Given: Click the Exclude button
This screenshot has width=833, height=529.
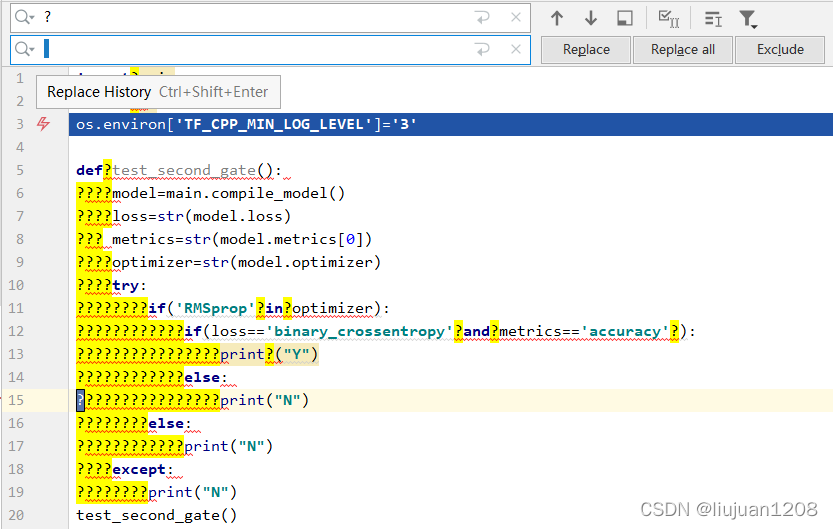Looking at the screenshot, I should [x=780, y=50].
